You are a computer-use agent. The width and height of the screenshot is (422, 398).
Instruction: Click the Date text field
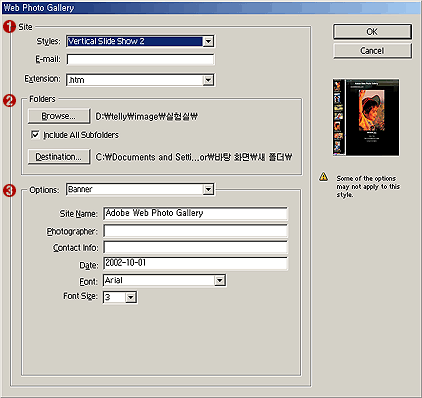point(195,263)
